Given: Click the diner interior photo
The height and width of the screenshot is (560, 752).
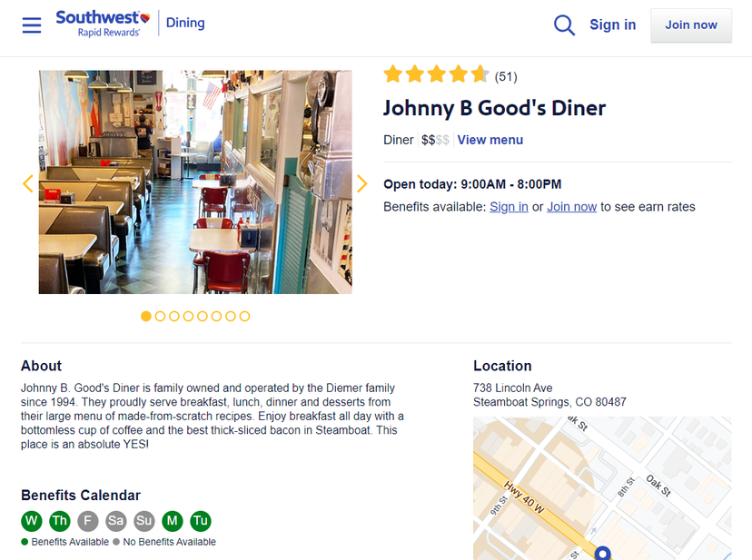Looking at the screenshot, I should pos(195,182).
